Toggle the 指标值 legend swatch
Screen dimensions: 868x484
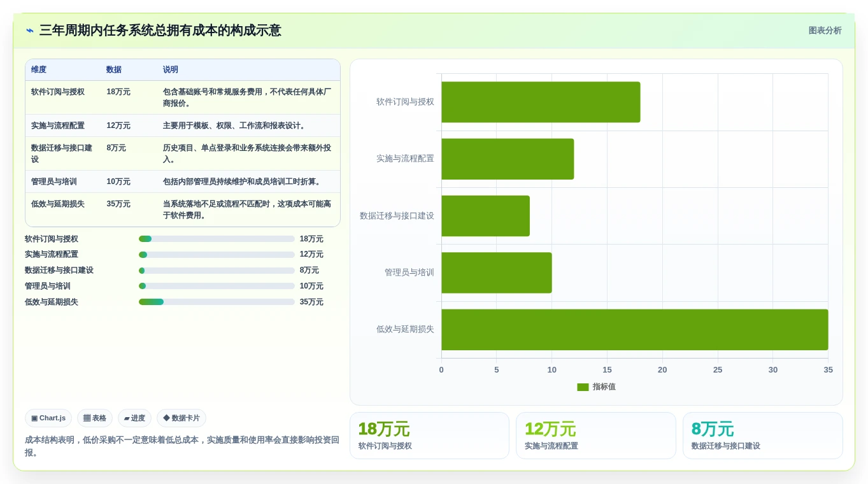click(x=583, y=387)
